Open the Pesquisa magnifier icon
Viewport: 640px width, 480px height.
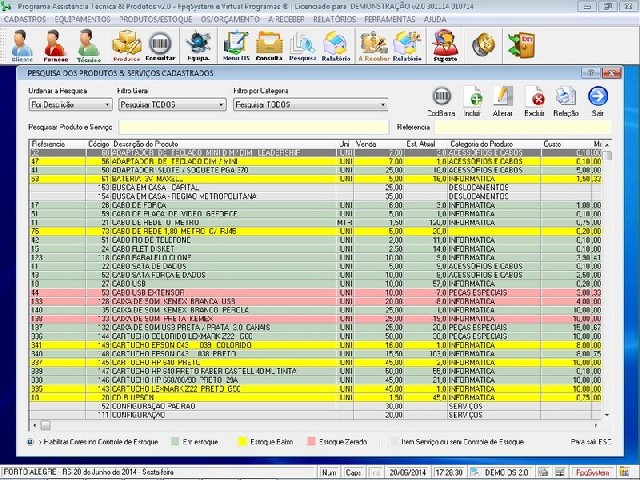click(x=302, y=45)
